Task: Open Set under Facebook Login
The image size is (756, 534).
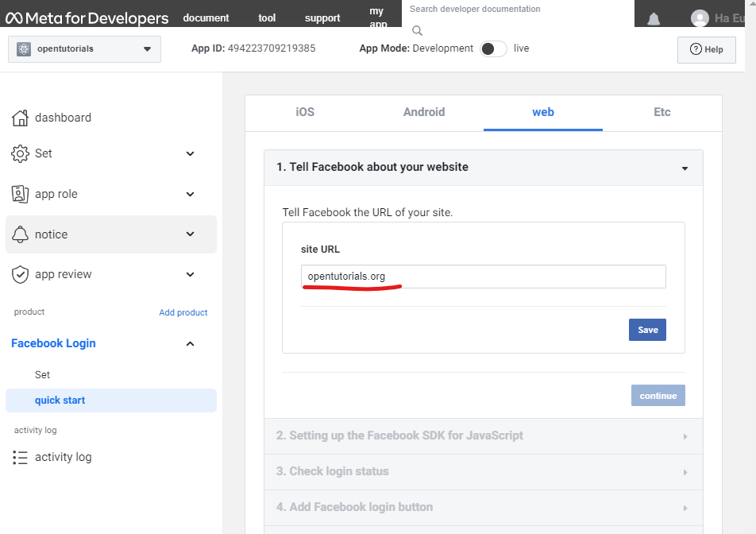Action: point(42,375)
